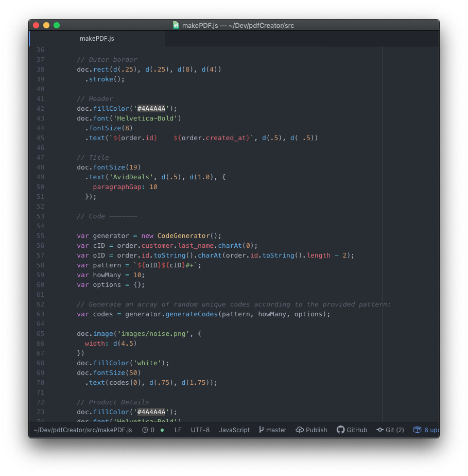Click '.stroke()' call on line 39
The height and width of the screenshot is (476, 468).
105,79
